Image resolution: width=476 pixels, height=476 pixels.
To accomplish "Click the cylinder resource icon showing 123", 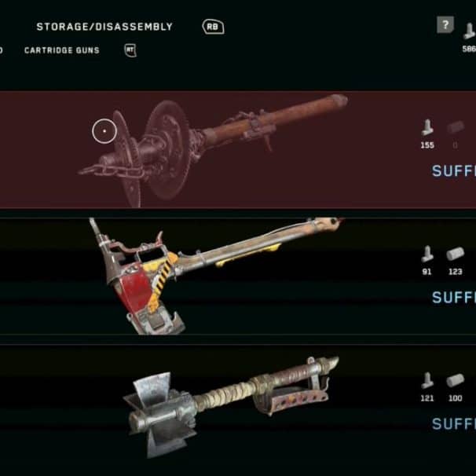I will coord(456,254).
